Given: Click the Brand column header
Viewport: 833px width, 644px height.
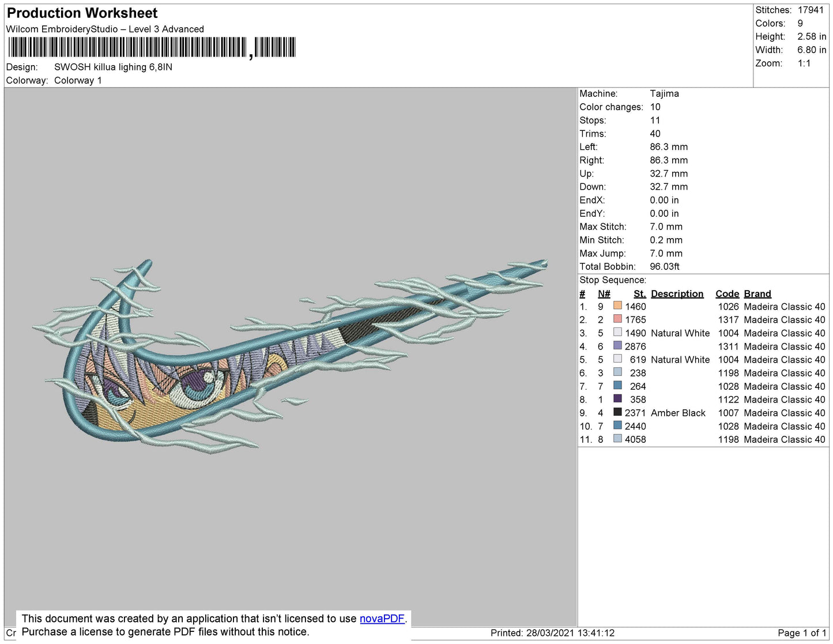Looking at the screenshot, I should coord(757,293).
